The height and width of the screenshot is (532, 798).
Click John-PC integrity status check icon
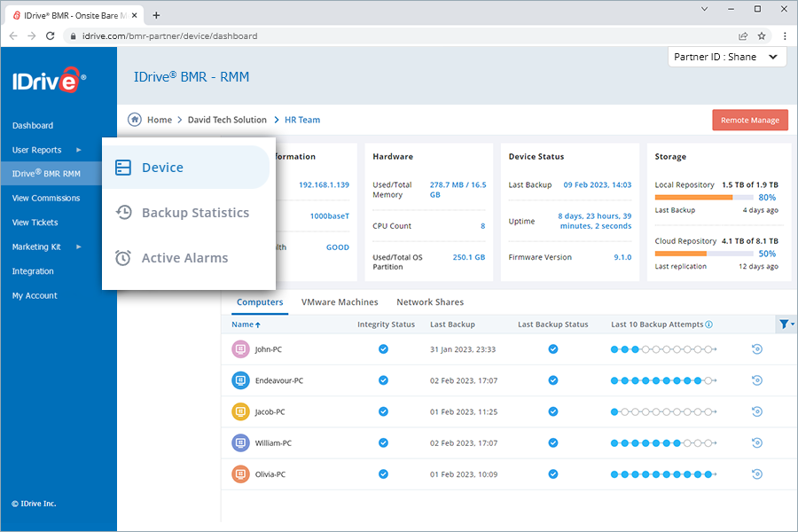[383, 349]
